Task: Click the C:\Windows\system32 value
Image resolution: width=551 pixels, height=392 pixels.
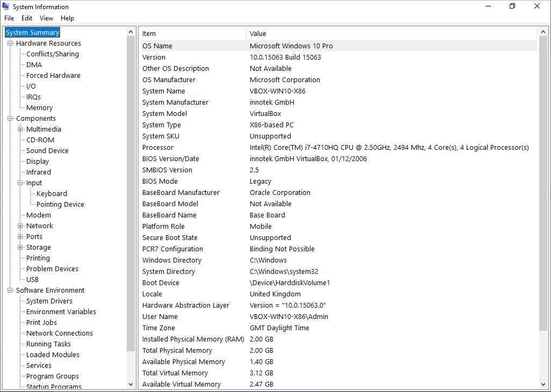Action: tap(284, 272)
